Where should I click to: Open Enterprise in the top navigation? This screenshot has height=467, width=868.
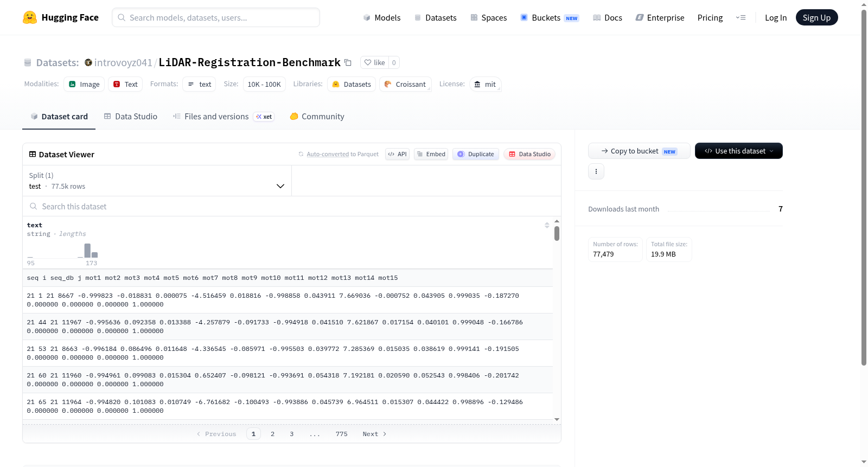[660, 17]
